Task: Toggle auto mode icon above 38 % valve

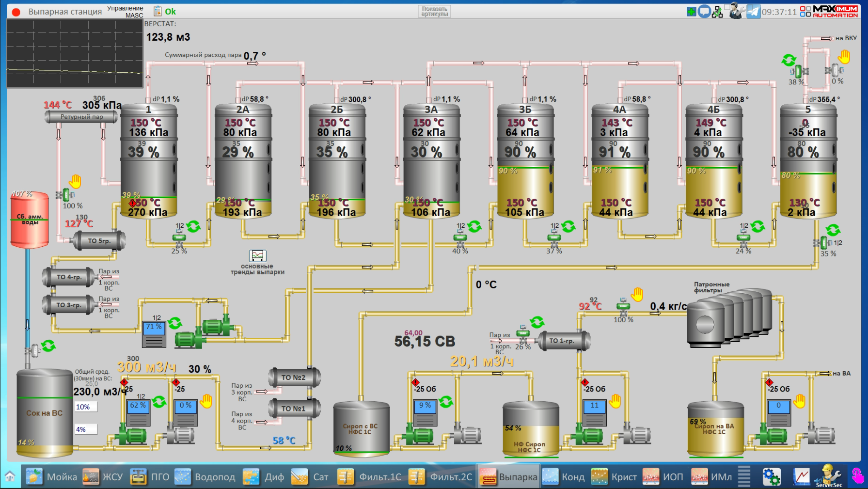Action: 789,60
